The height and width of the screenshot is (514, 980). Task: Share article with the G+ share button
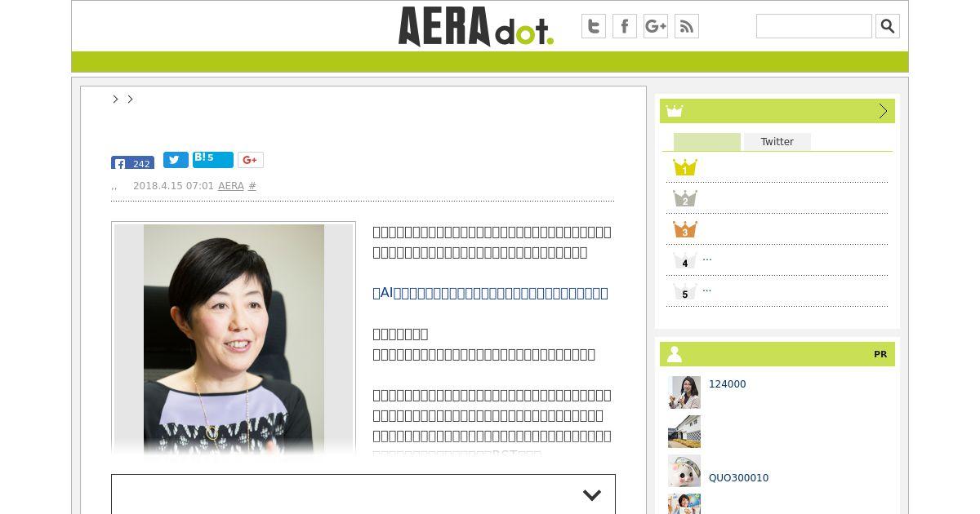click(251, 160)
